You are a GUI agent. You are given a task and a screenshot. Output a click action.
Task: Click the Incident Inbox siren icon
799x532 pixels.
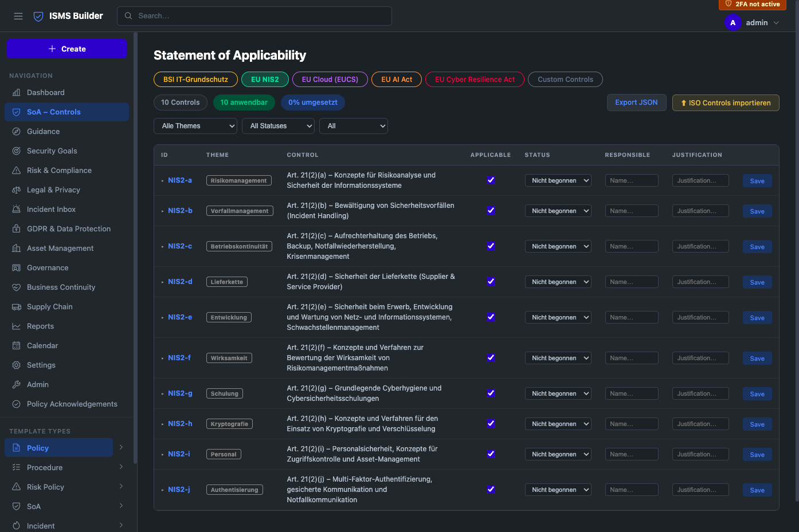[x=17, y=210]
